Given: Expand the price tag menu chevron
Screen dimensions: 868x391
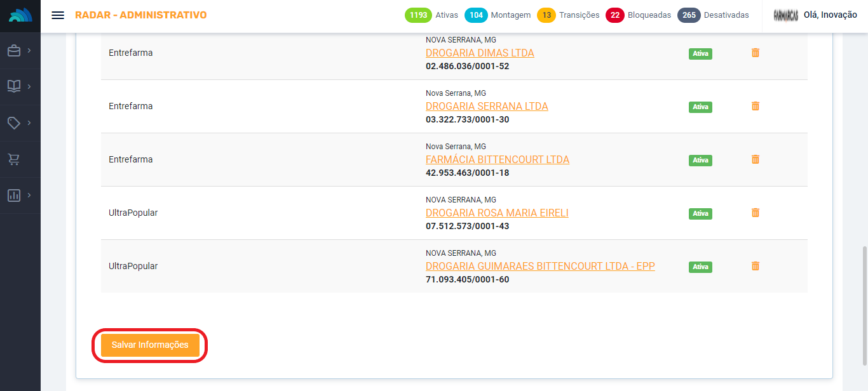Looking at the screenshot, I should click(29, 123).
